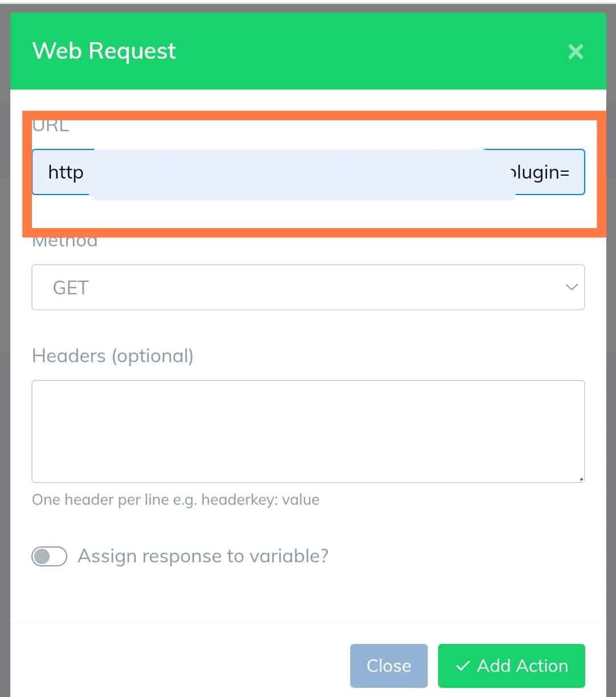Click the 'Headers (optional)' label
The height and width of the screenshot is (697, 616).
point(113,356)
